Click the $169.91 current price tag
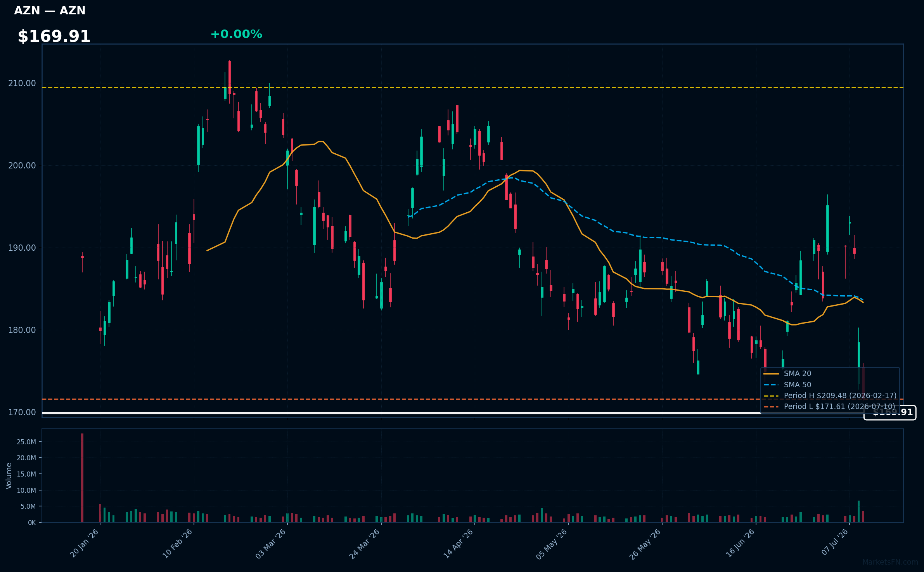 pyautogui.click(x=890, y=412)
